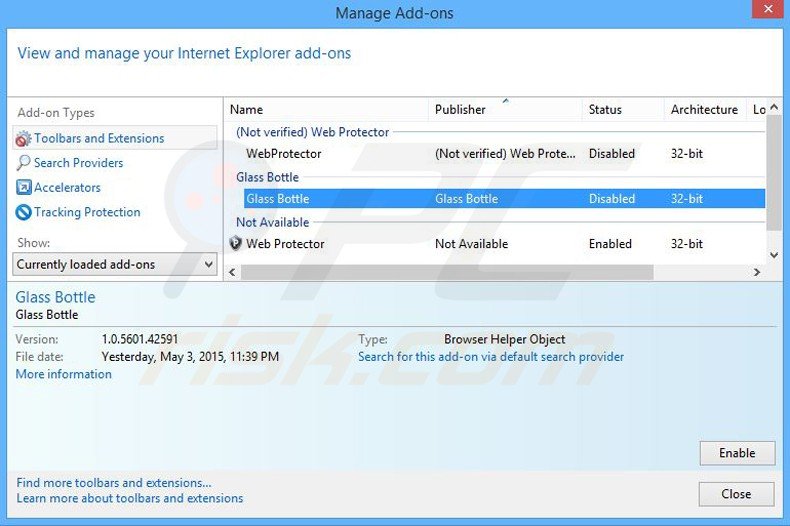Screen dimensions: 790x526
Task: Click horizontal scrollbar right arrow
Action: (x=757, y=272)
